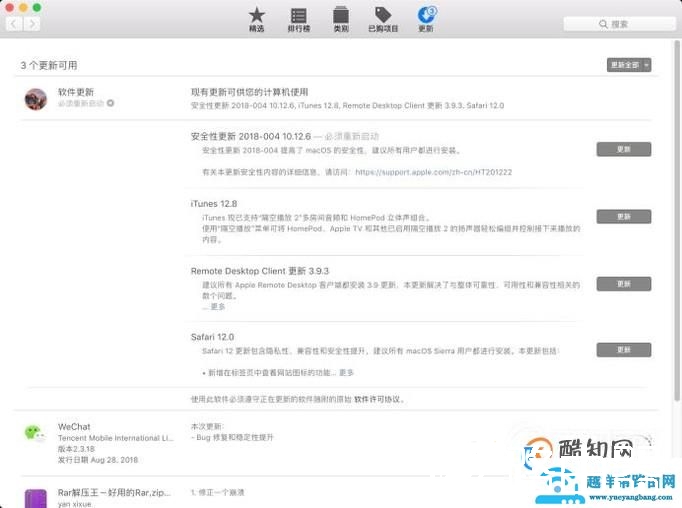Click the 'Safari 12.0' update title

(212, 337)
